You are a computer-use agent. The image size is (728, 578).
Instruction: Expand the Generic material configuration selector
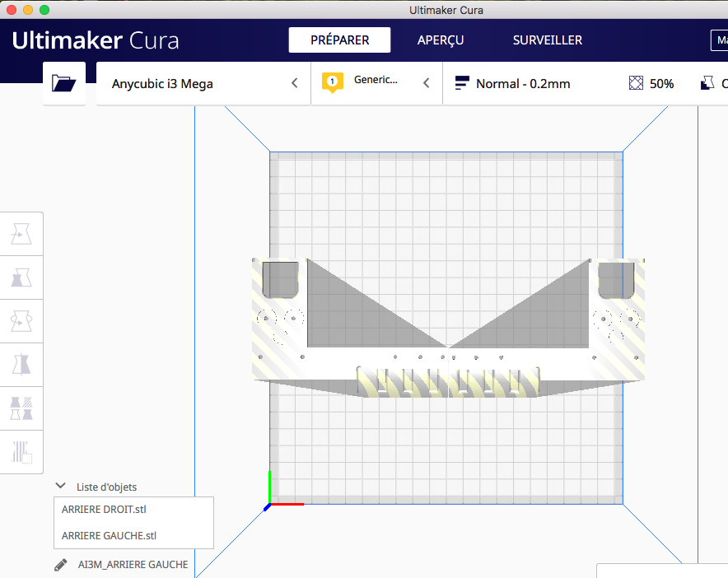click(x=377, y=83)
